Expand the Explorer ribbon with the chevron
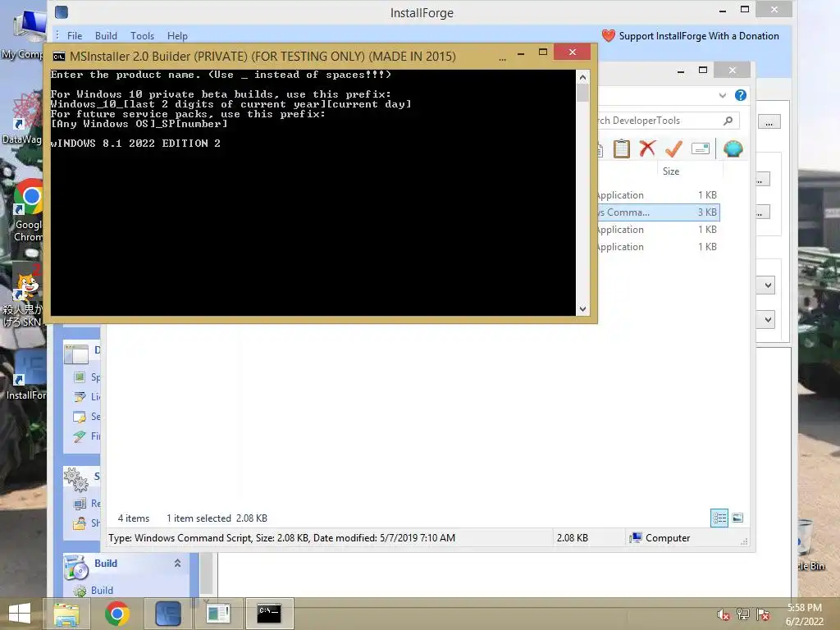Viewport: 840px width, 630px height. click(x=722, y=95)
